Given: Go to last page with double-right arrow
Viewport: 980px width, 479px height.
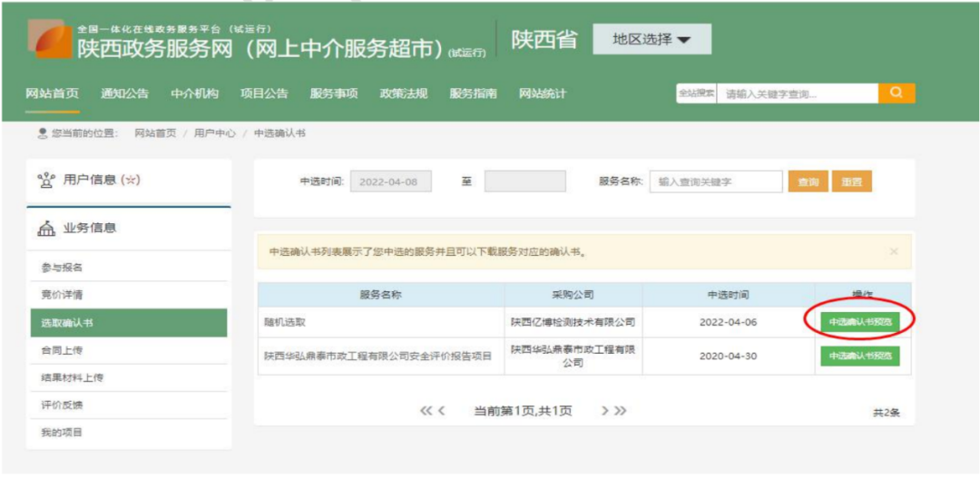Looking at the screenshot, I should coord(620,411).
